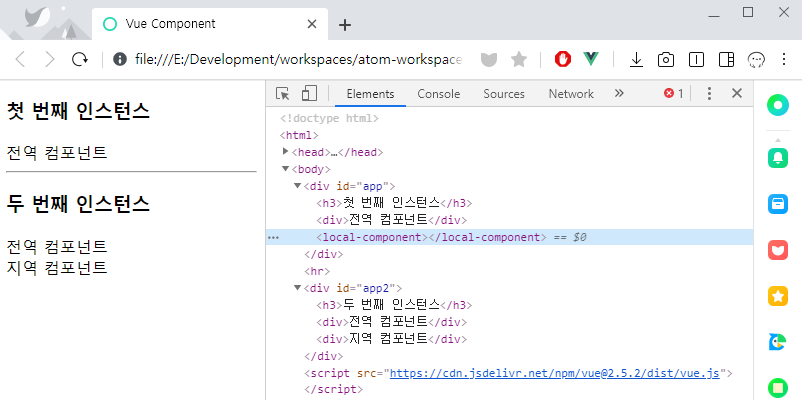Image resolution: width=802 pixels, height=400 pixels.
Task: Open the green bell notification sidebar app
Action: click(777, 157)
